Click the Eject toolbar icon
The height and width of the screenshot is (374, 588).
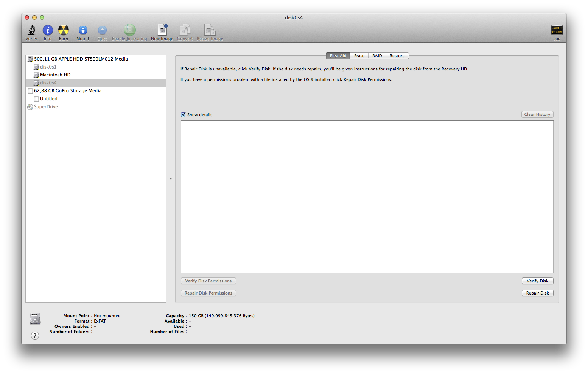pyautogui.click(x=102, y=30)
